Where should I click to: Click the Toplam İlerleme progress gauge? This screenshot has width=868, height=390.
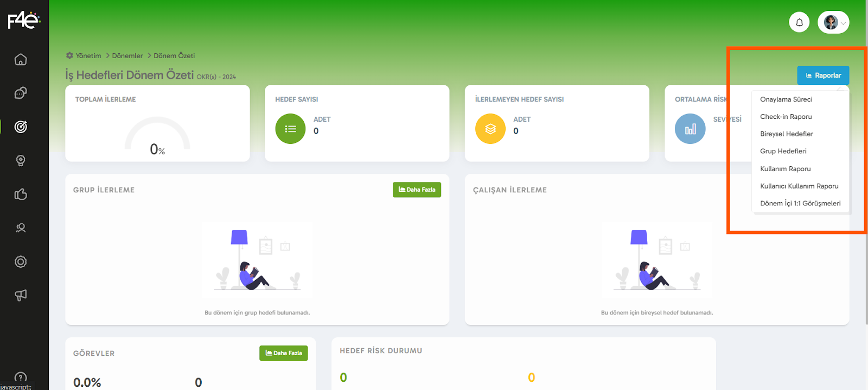(157, 137)
